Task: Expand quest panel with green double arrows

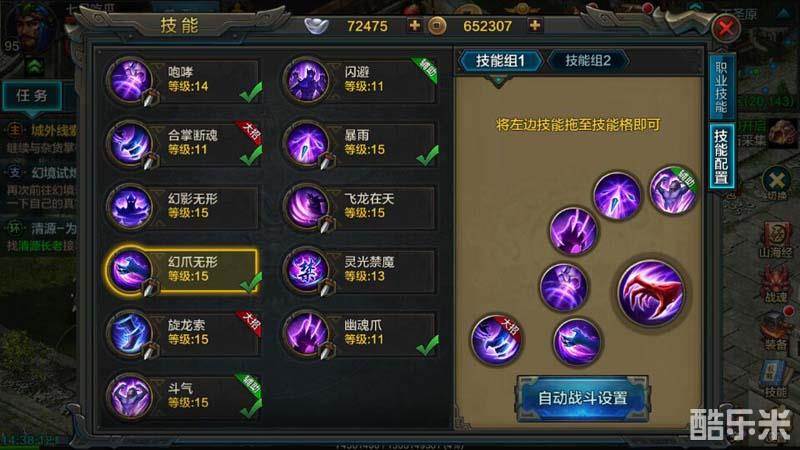Action: [x=35, y=66]
